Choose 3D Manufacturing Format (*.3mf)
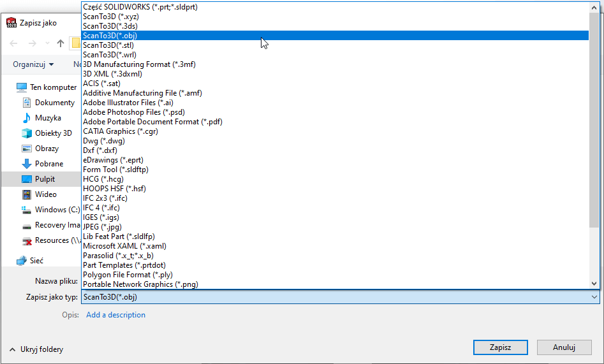 pyautogui.click(x=335, y=64)
